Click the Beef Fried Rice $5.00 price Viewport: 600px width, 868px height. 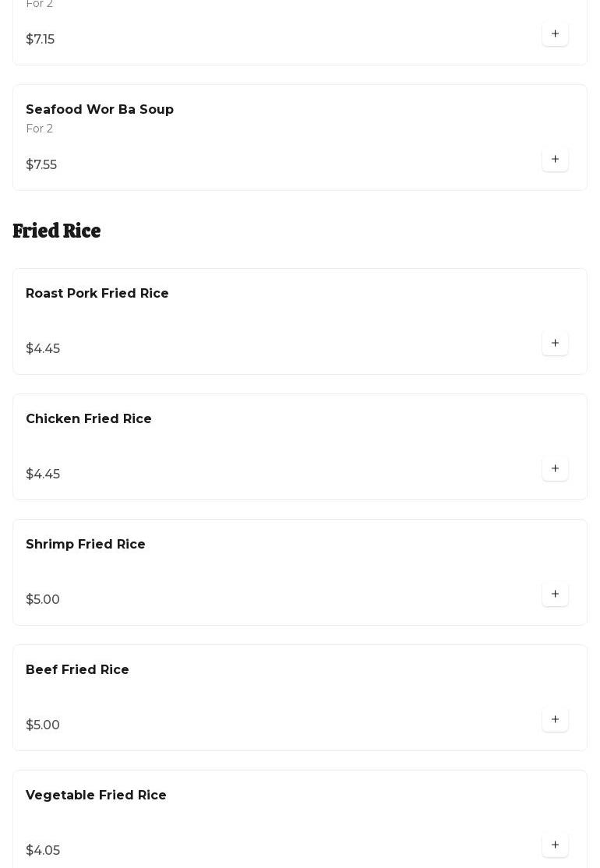[x=43, y=725]
